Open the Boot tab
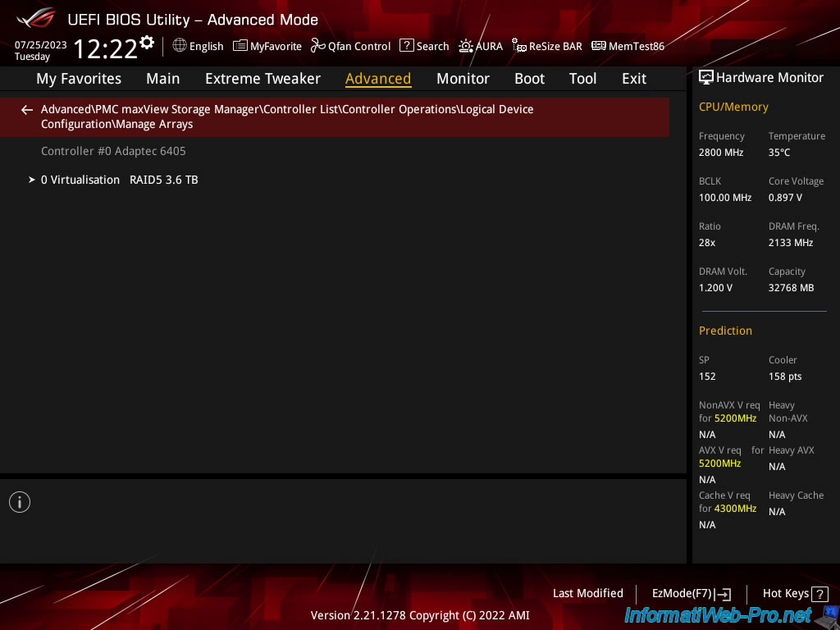 [x=529, y=79]
